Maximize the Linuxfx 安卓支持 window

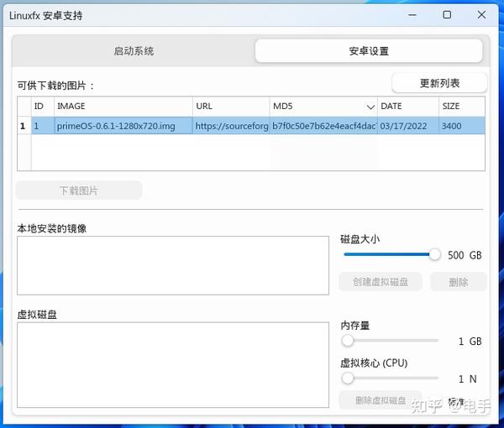pos(447,15)
